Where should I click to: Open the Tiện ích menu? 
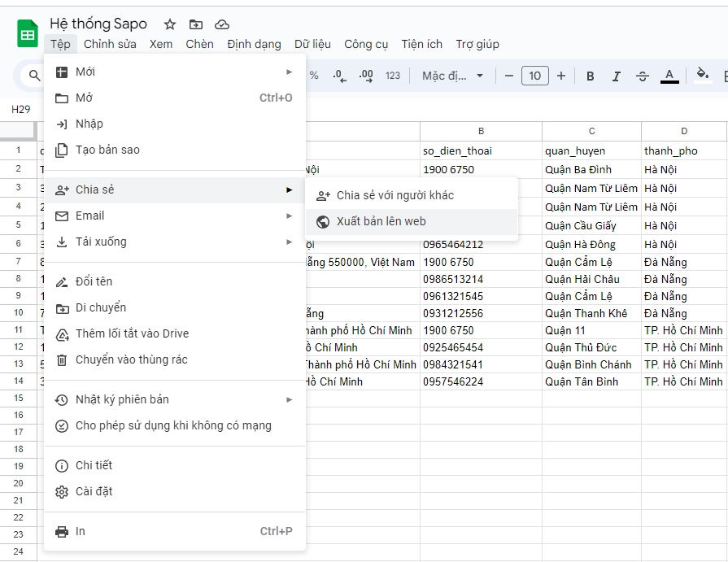click(x=421, y=44)
